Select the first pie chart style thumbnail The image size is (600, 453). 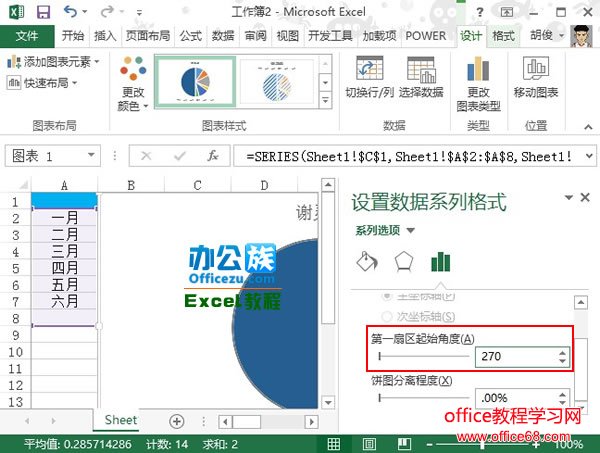(195, 81)
